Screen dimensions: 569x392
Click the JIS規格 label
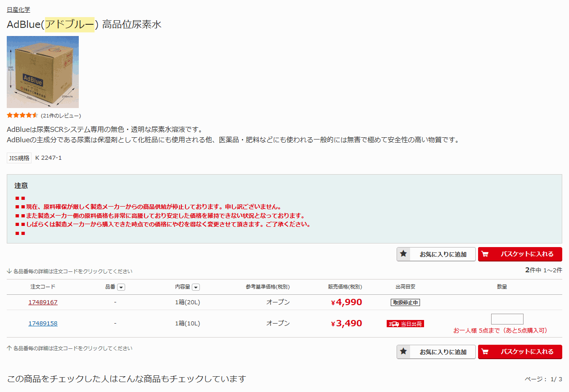19,158
